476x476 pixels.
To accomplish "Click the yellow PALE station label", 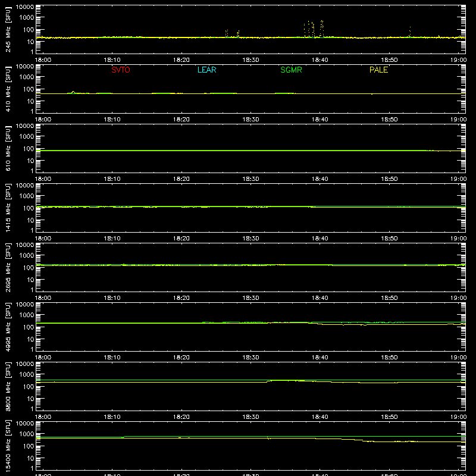I will 378,70.
